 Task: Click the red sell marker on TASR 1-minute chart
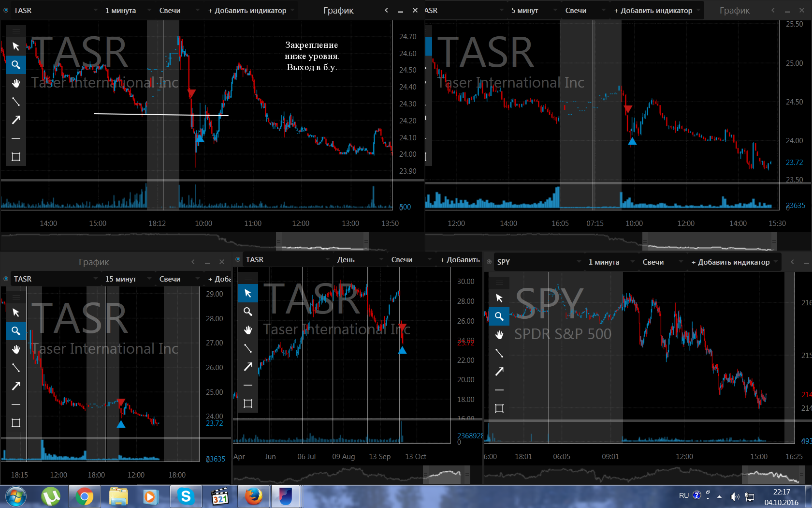(191, 93)
